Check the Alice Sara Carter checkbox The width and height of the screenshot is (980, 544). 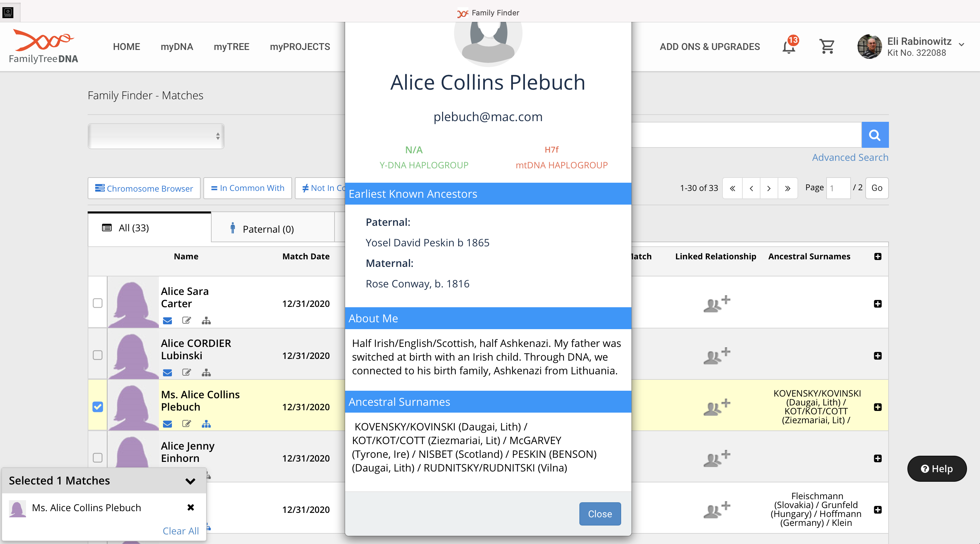[98, 303]
